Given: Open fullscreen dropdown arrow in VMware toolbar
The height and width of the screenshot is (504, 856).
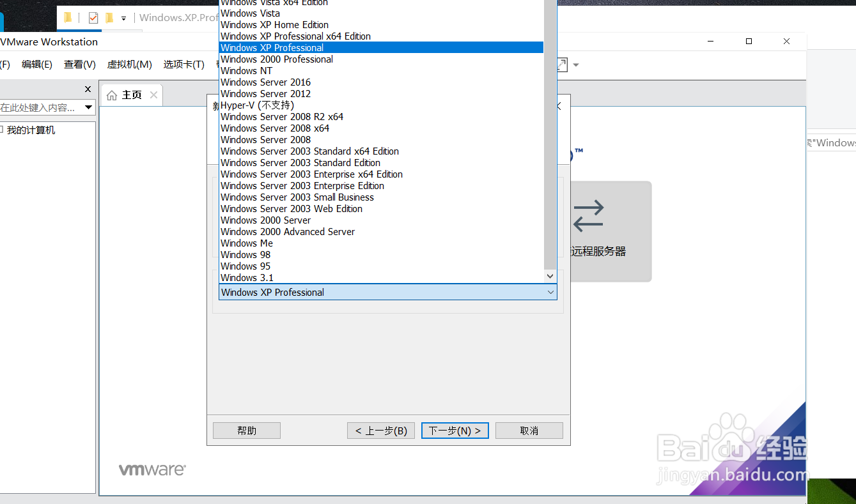Looking at the screenshot, I should click(x=575, y=65).
